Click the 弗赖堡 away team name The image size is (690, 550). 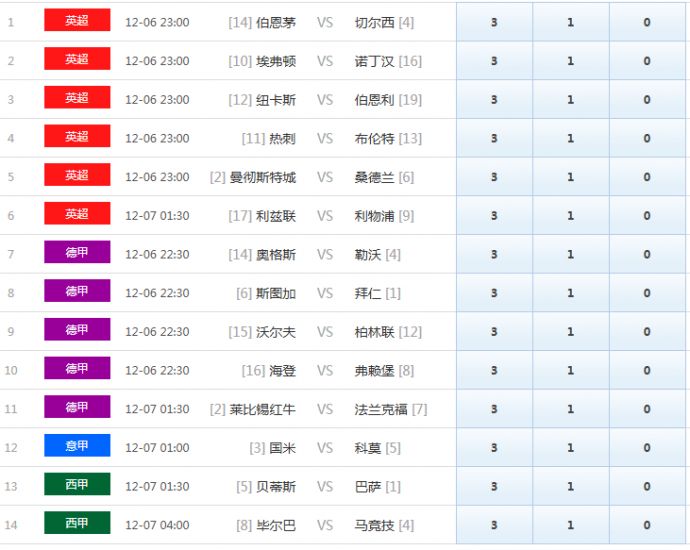pyautogui.click(x=375, y=370)
